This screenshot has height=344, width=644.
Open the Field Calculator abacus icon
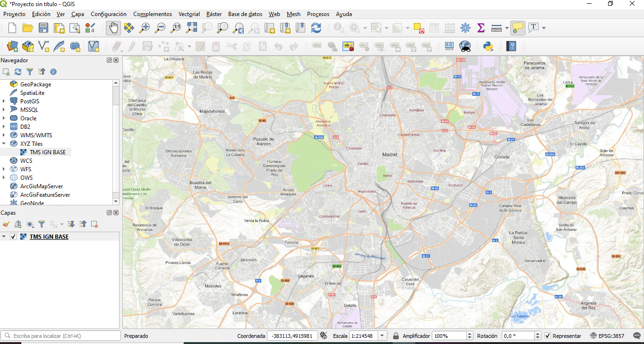(x=450, y=28)
